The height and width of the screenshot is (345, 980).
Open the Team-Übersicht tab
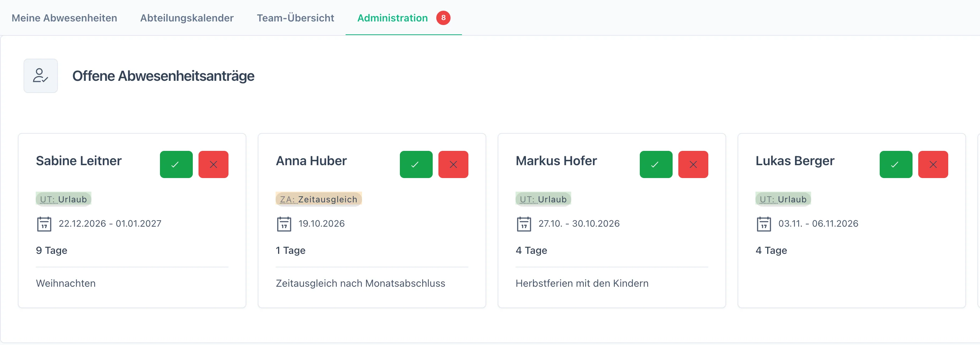296,18
